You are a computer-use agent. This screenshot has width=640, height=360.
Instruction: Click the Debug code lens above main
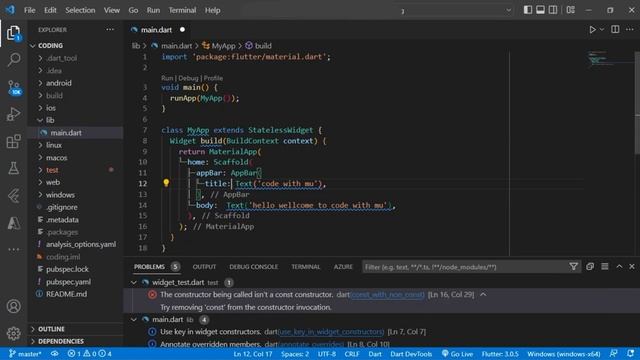(x=188, y=78)
